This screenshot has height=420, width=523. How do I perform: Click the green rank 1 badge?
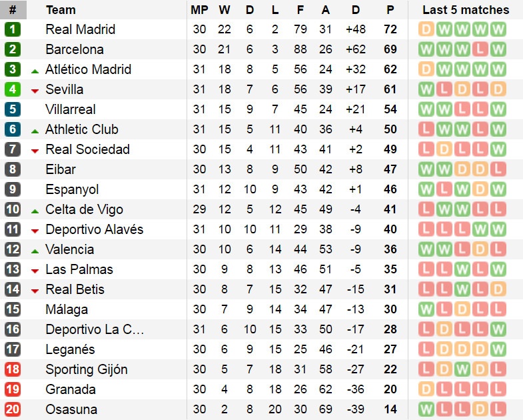click(x=13, y=29)
